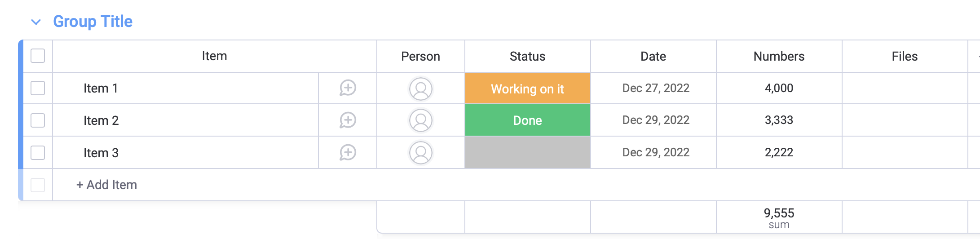Screen dimensions: 980x239
Task: Open the Dec 27, 2022 date cell
Action: (x=653, y=88)
